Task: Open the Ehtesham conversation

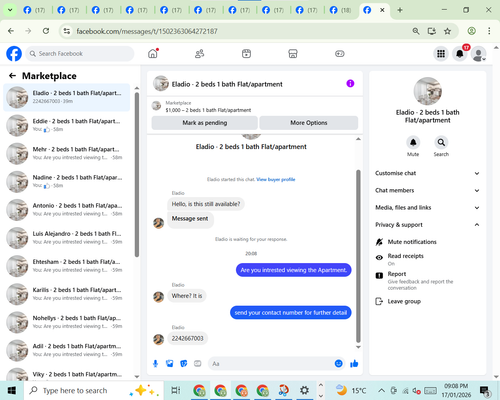Action: click(67, 266)
